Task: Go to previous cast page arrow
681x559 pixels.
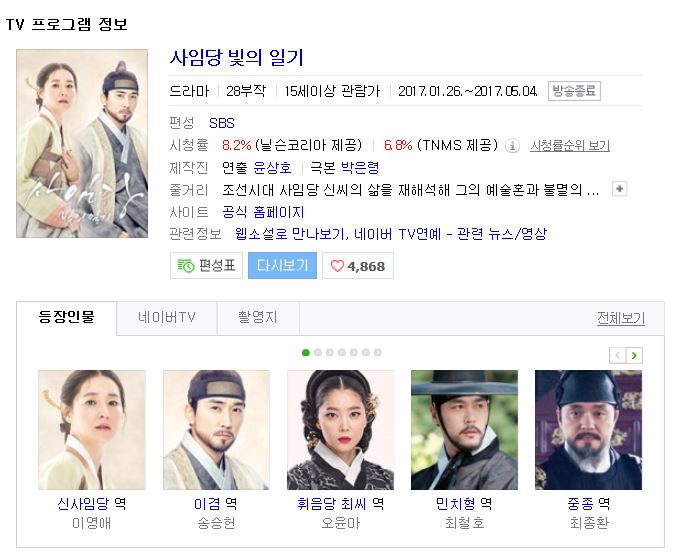Action: coord(618,355)
